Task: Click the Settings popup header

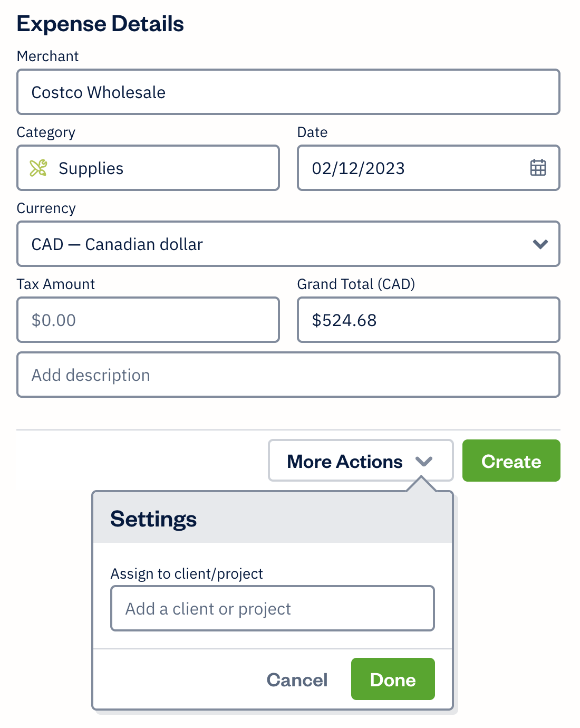Action: coord(273,518)
